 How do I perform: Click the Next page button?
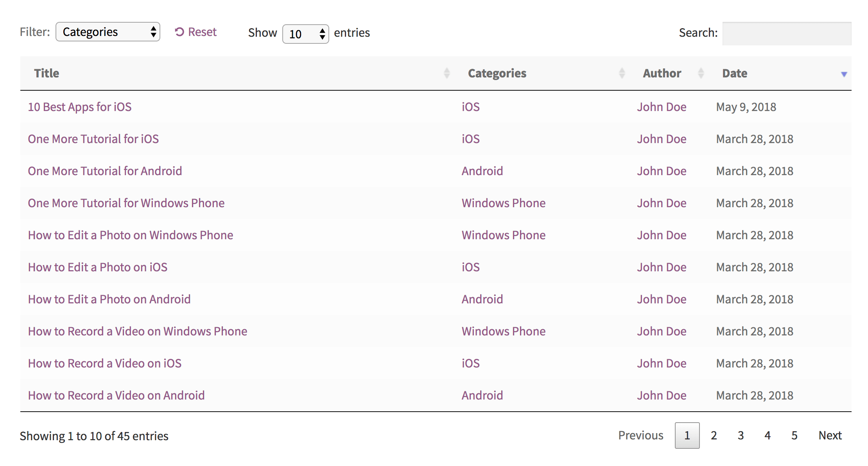tap(830, 436)
